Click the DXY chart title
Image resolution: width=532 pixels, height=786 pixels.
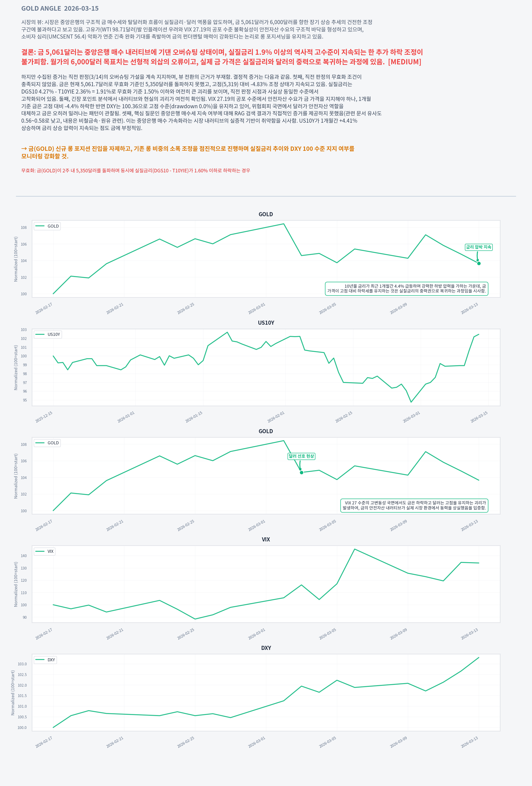coord(266,648)
